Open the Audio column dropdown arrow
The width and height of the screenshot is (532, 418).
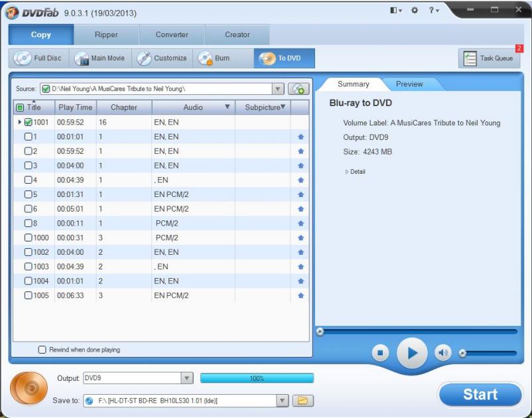[x=228, y=107]
